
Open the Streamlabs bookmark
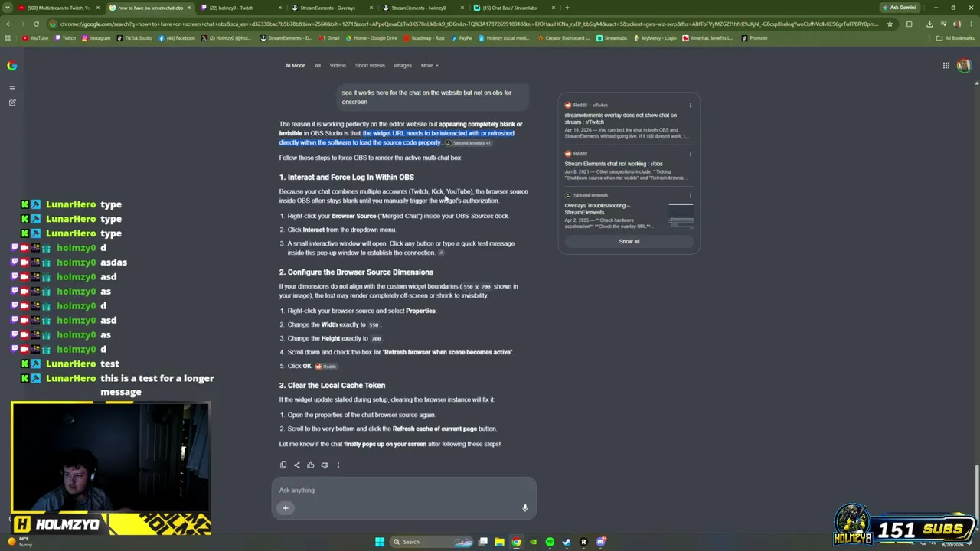612,38
